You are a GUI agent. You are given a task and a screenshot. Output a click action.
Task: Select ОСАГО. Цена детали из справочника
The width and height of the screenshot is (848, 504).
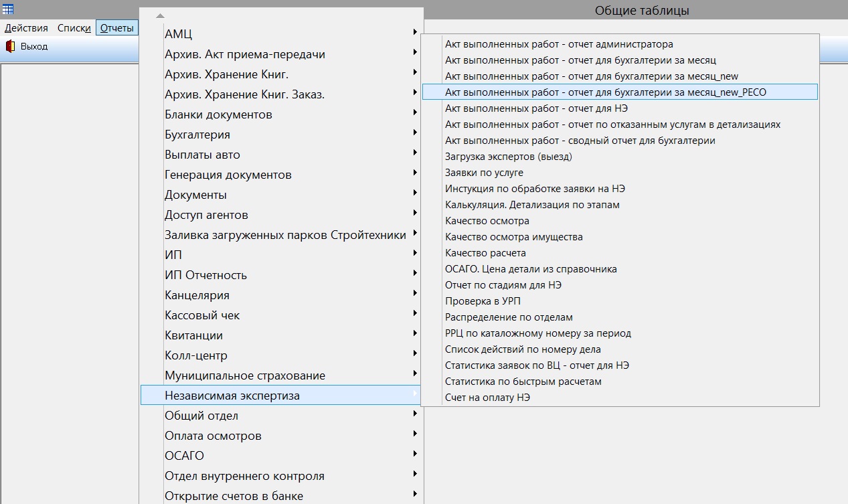pyautogui.click(x=620, y=269)
